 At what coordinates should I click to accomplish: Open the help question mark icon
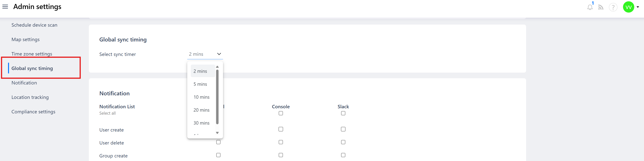coord(613,7)
